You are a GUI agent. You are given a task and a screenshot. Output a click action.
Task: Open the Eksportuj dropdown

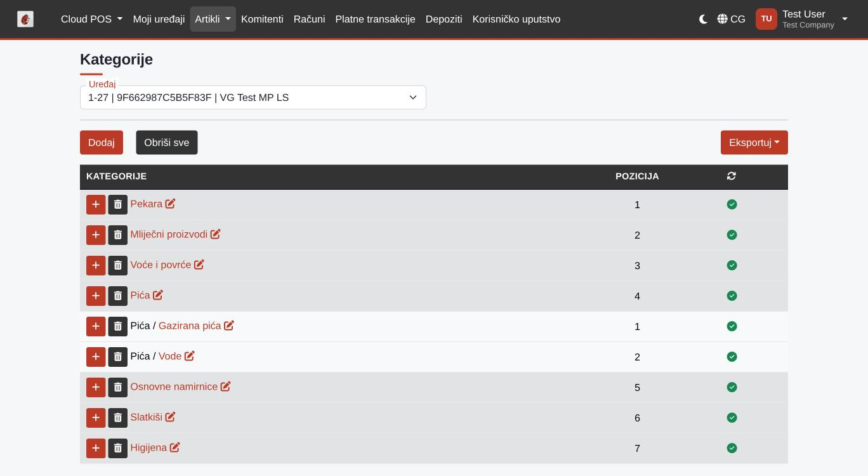754,143
